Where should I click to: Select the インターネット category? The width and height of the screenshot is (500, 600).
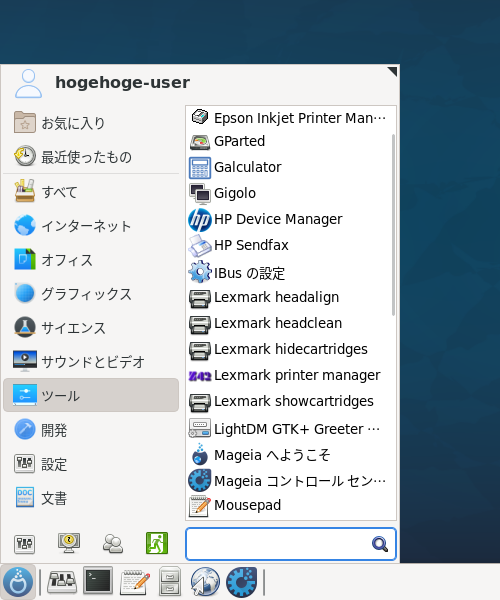pos(91,225)
